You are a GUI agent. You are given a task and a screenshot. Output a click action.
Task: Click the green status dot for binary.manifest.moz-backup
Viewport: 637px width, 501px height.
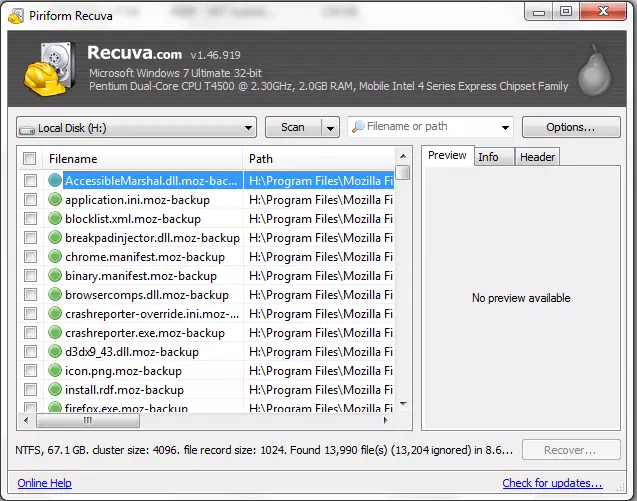[55, 275]
